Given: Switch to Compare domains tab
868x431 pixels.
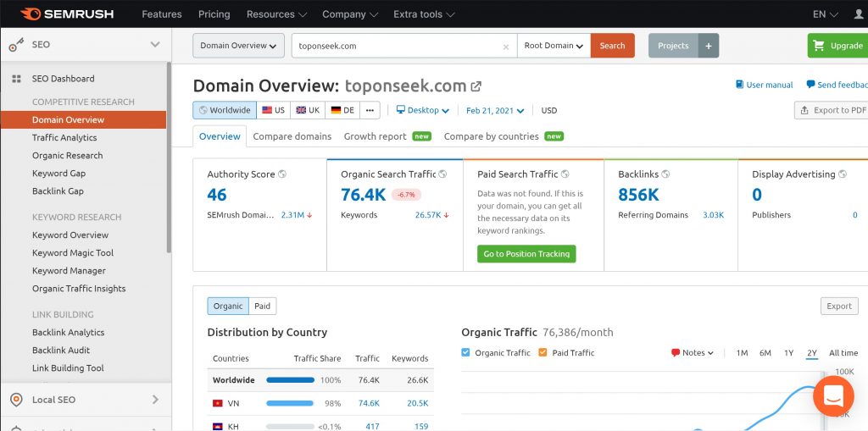Looking at the screenshot, I should click(292, 136).
